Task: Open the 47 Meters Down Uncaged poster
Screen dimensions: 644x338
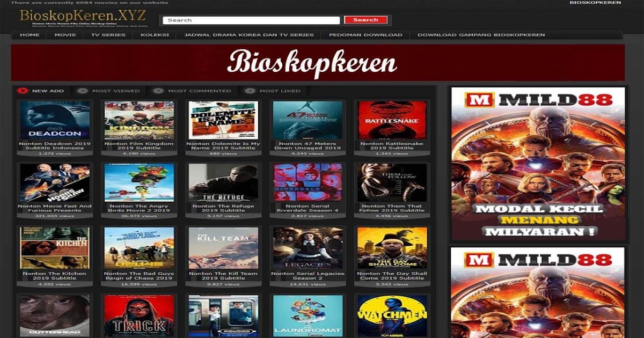Action: coord(308,120)
